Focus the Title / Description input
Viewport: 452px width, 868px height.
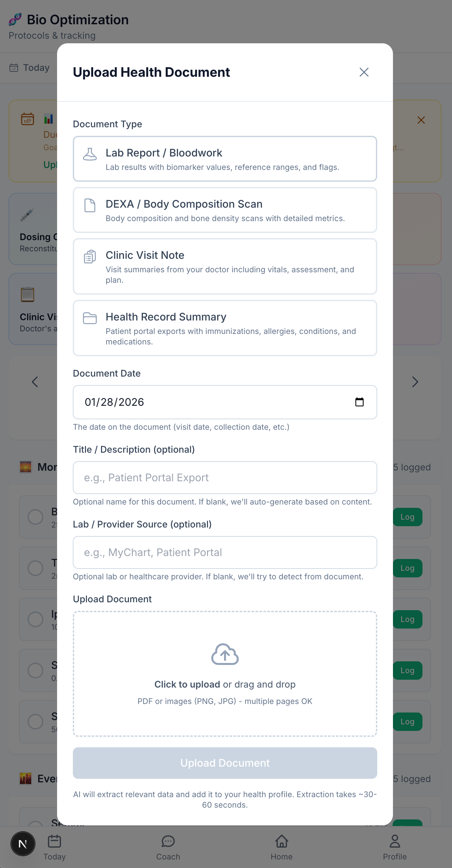click(225, 478)
